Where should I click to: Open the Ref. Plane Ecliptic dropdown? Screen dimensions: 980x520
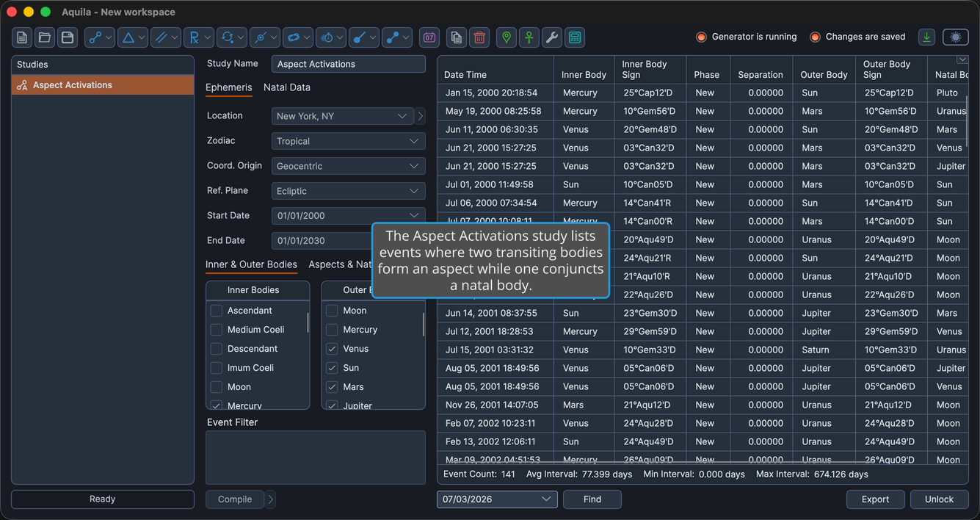pyautogui.click(x=349, y=191)
